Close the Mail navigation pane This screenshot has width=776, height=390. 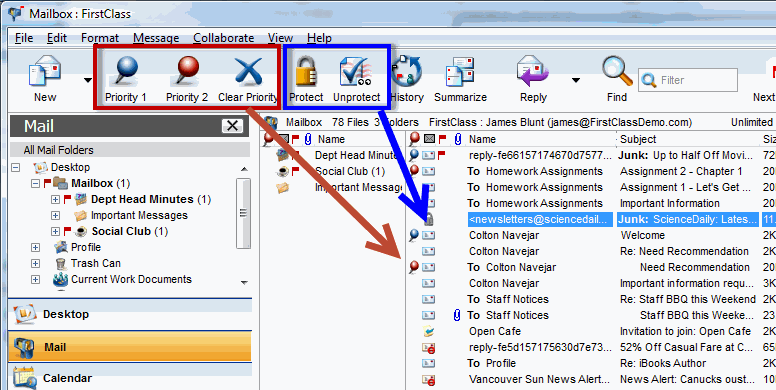point(232,126)
